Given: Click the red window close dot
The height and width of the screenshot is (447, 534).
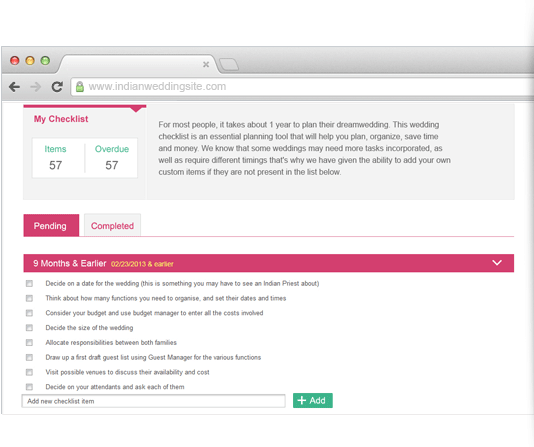Looking at the screenshot, I should coord(15,61).
